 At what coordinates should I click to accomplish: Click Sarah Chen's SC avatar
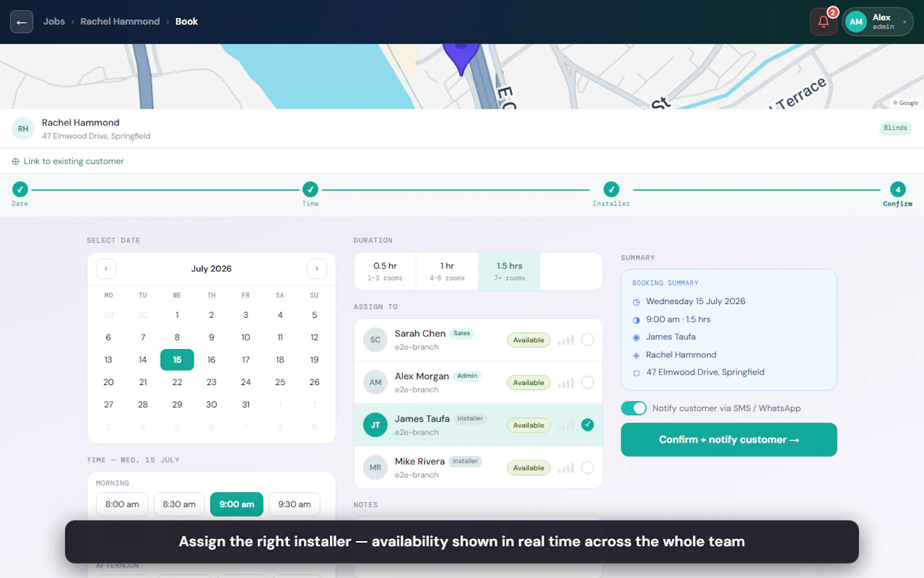(x=375, y=340)
